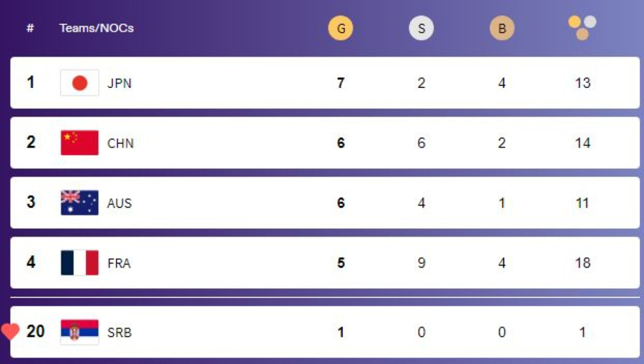Click Japan's total medal count 13

[582, 83]
